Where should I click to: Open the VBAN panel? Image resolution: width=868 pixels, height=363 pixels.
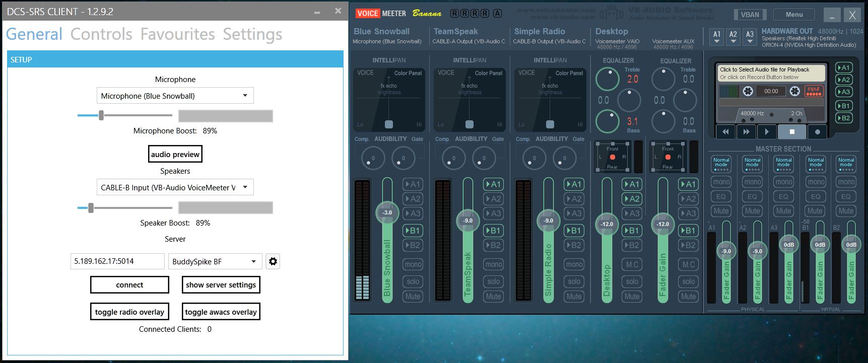click(750, 15)
